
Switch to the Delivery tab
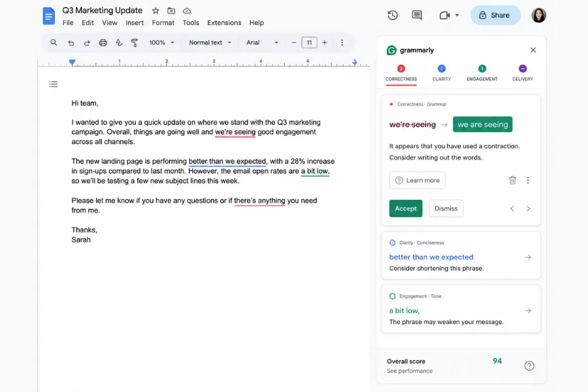pos(523,74)
